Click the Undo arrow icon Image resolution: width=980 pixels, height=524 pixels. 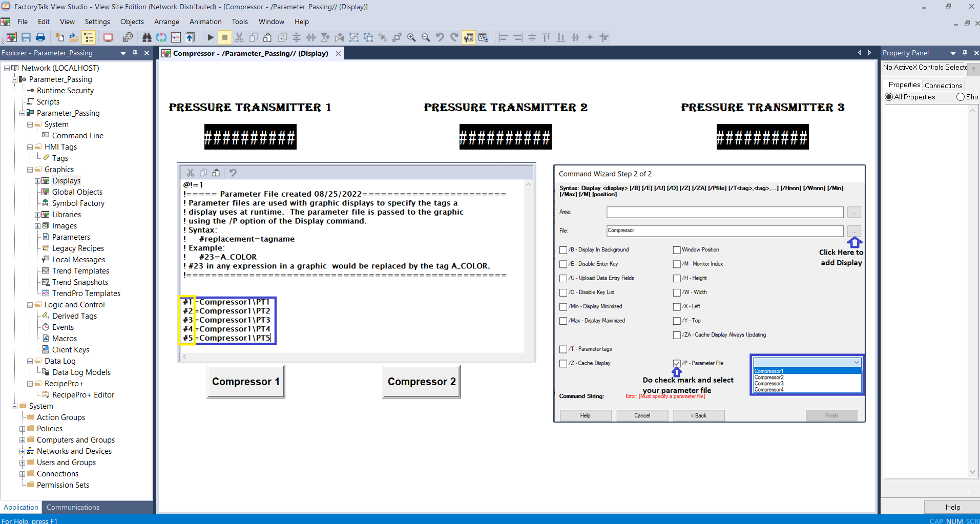(x=440, y=37)
